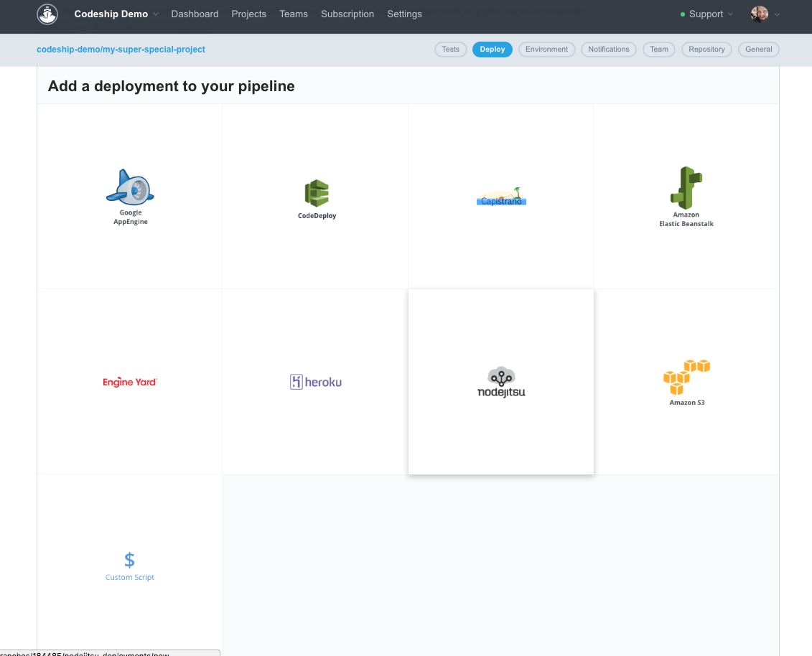Select the Capistrano deployment
This screenshot has height=656, width=812.
click(500, 196)
